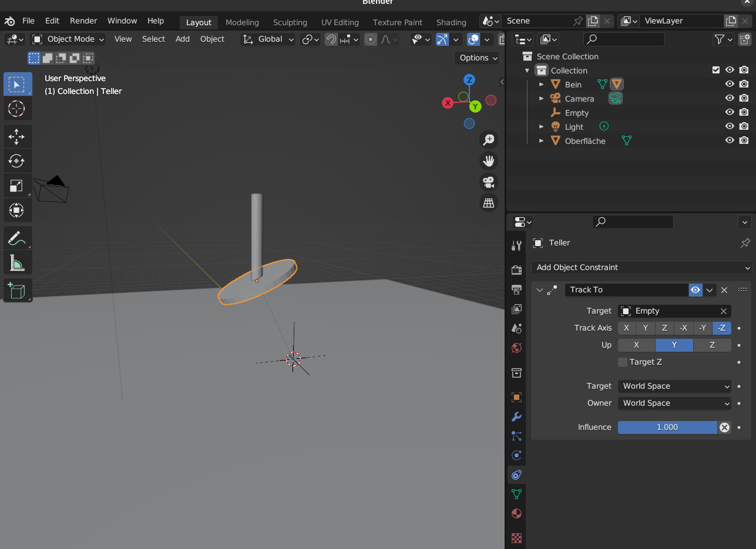Hide the Bein object in viewport
756x549 pixels.
[730, 85]
